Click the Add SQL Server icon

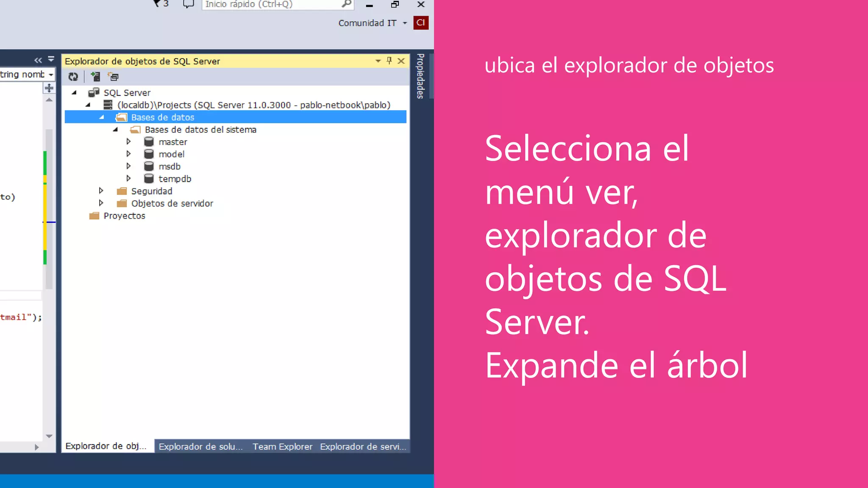pos(95,77)
